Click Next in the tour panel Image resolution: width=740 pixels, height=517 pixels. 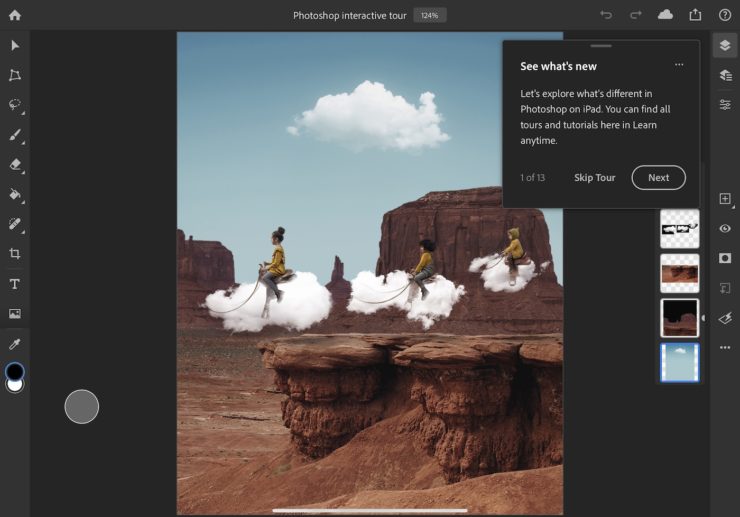coord(658,178)
